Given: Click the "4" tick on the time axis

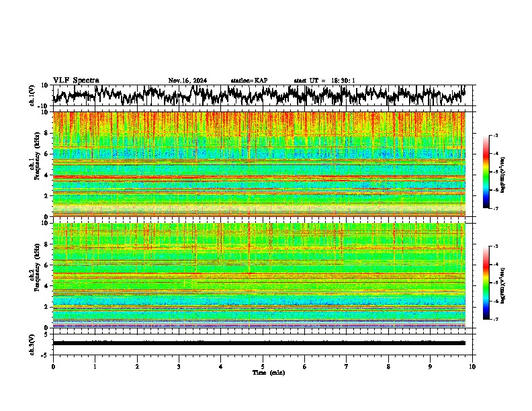Looking at the screenshot, I should [220, 367].
